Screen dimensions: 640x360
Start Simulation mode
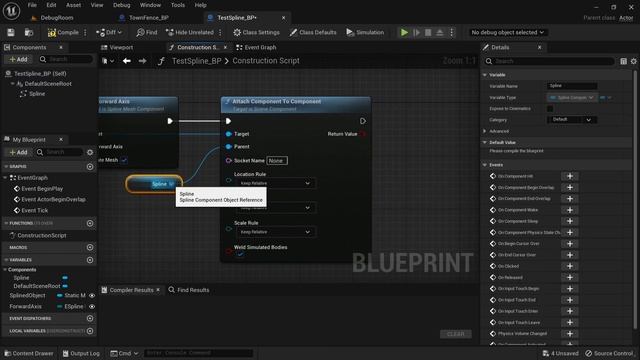[365, 32]
